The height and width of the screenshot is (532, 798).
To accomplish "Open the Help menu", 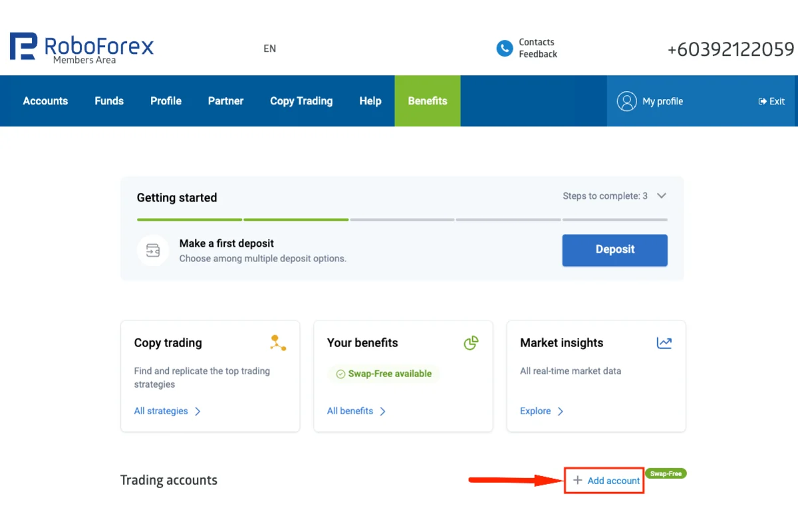I will click(x=370, y=101).
